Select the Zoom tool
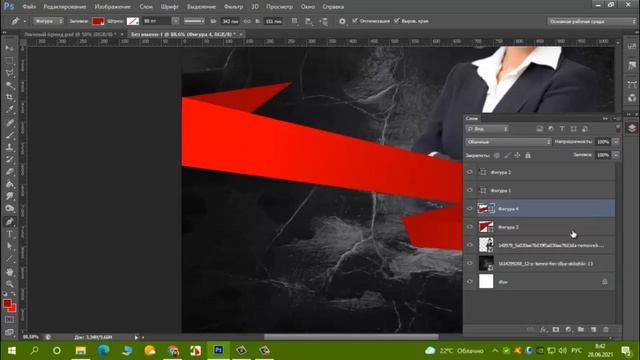The width and height of the screenshot is (640, 360). 9,284
